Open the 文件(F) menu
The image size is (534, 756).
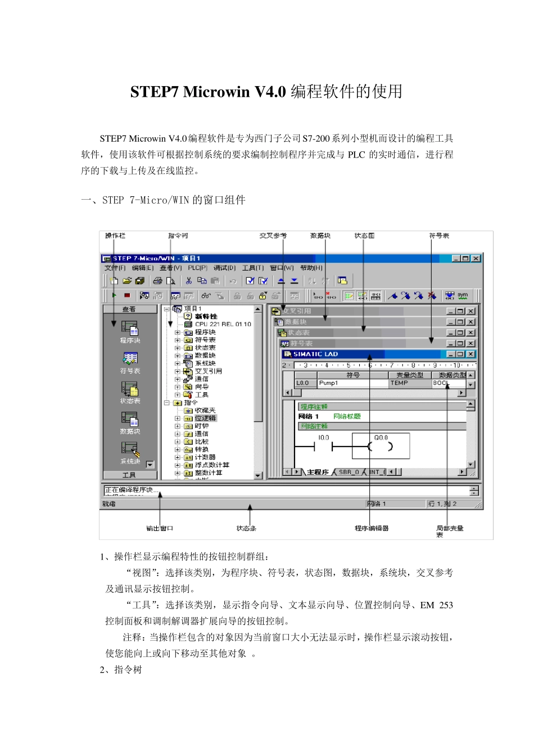pyautogui.click(x=115, y=268)
